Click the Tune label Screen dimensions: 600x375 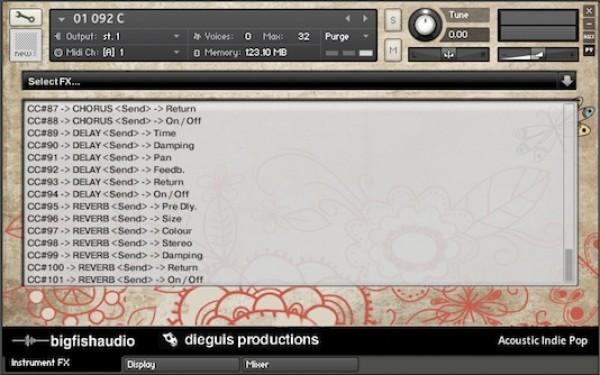coord(459,15)
